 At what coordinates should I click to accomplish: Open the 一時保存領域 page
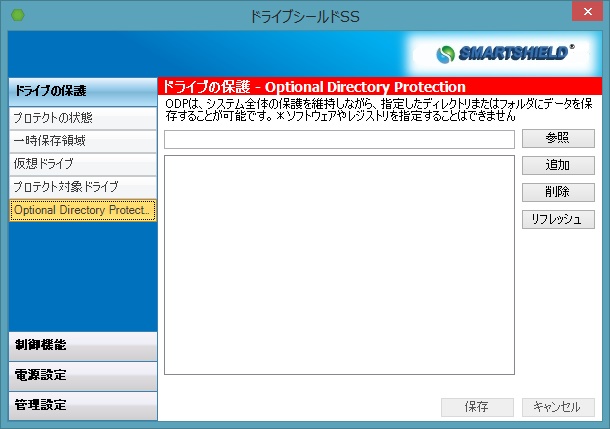click(82, 141)
